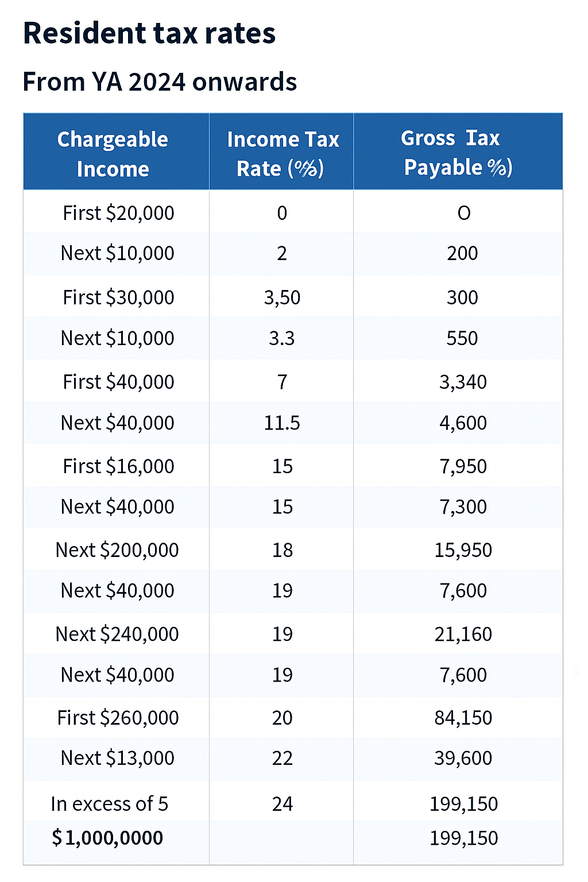
Task: Click the "From YA 2024 onwards" subheading
Action: point(160,82)
